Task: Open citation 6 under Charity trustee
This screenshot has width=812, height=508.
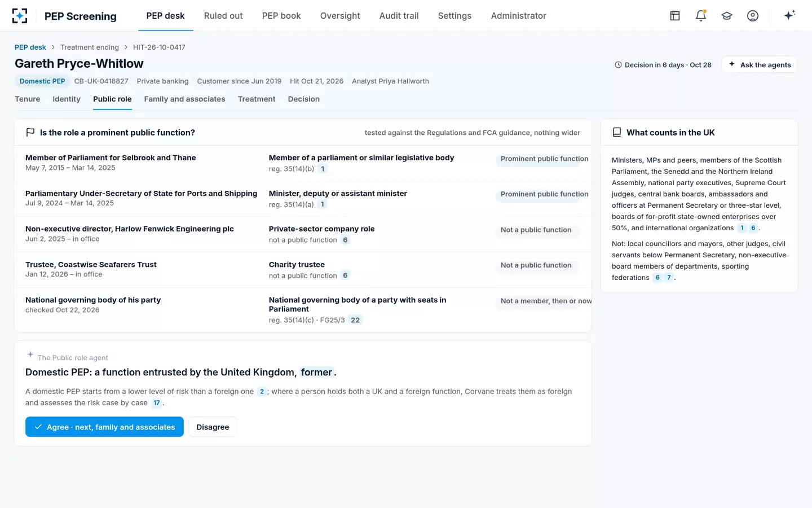Action: pos(345,275)
